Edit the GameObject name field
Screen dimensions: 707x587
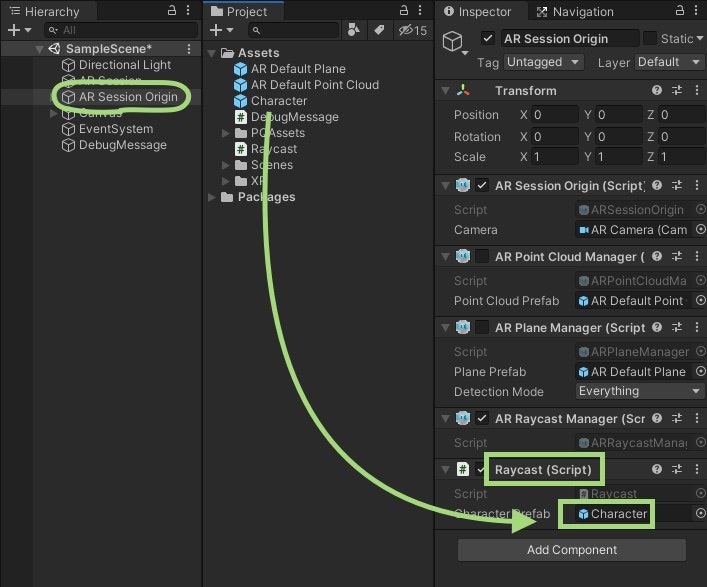pos(570,38)
